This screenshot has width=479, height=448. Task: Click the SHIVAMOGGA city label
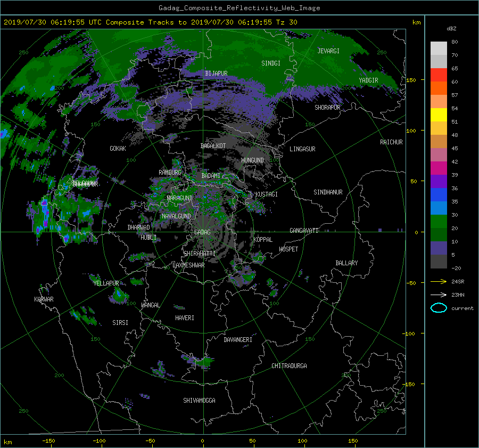click(199, 401)
